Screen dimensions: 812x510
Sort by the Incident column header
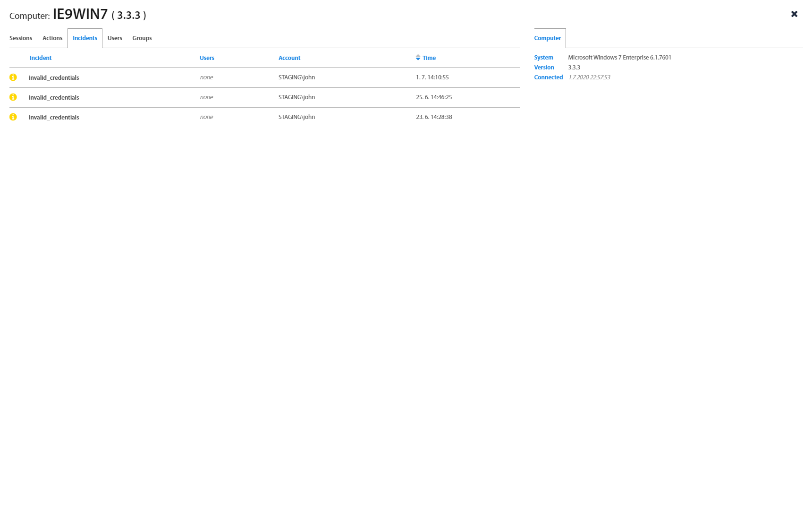(41, 58)
